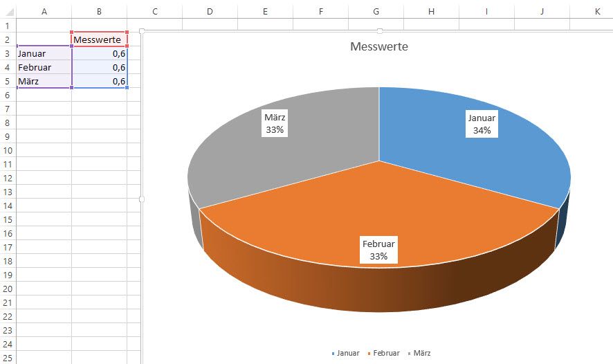Click the chart's top-left resize handle

pos(142,31)
